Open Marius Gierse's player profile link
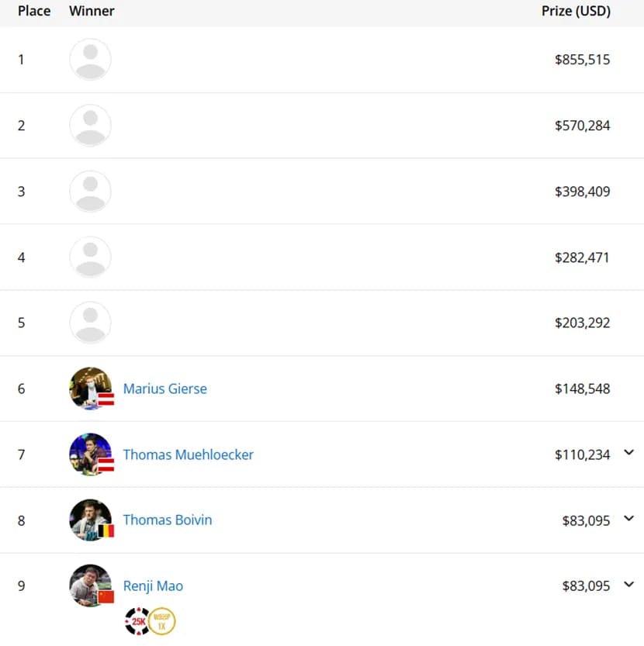Screen dimensions: 644x646 click(x=165, y=389)
